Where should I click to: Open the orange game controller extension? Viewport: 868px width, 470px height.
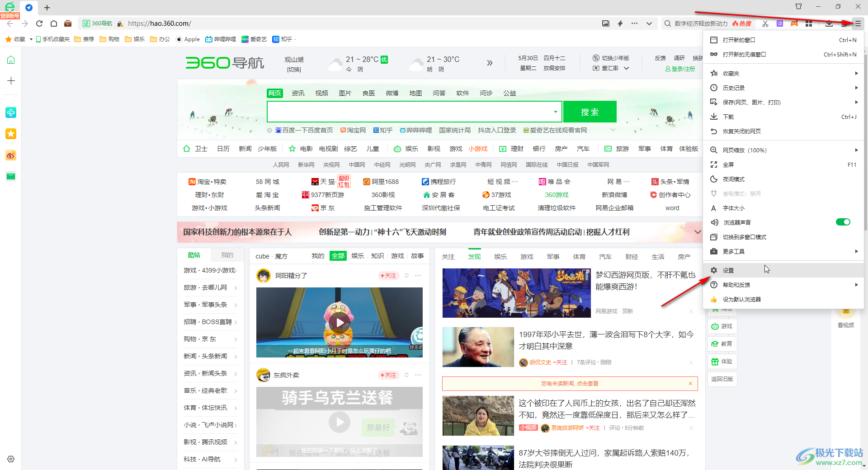[x=794, y=23]
